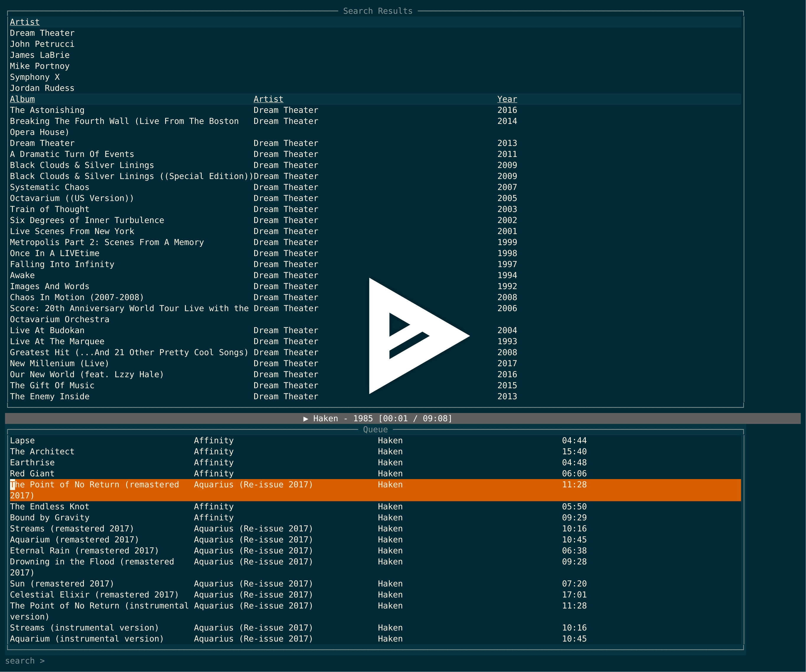Select Celestial Elixir in the queue
Image resolution: width=806 pixels, height=672 pixels.
click(94, 594)
